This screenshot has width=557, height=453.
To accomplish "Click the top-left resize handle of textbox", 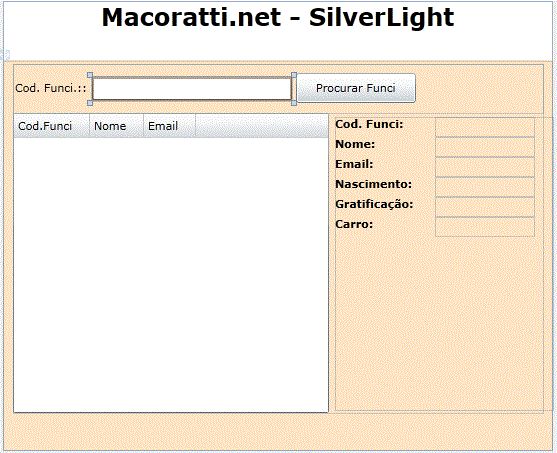I will pyautogui.click(x=90, y=75).
